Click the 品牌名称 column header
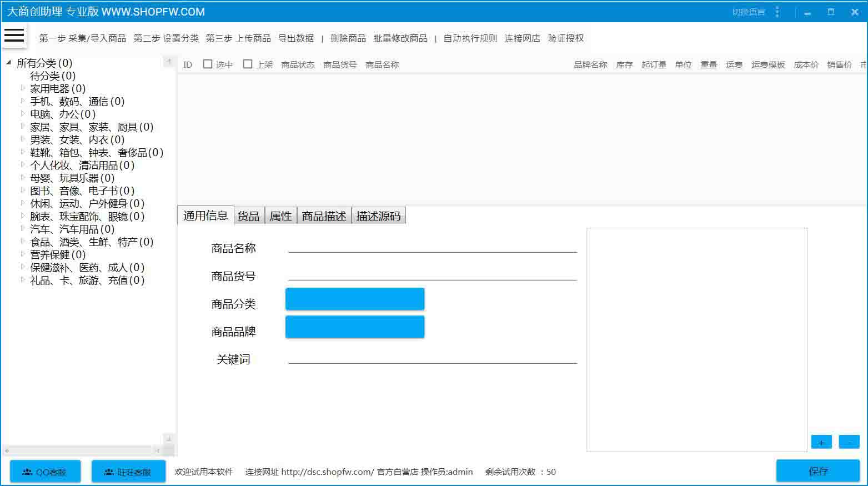 pos(590,65)
